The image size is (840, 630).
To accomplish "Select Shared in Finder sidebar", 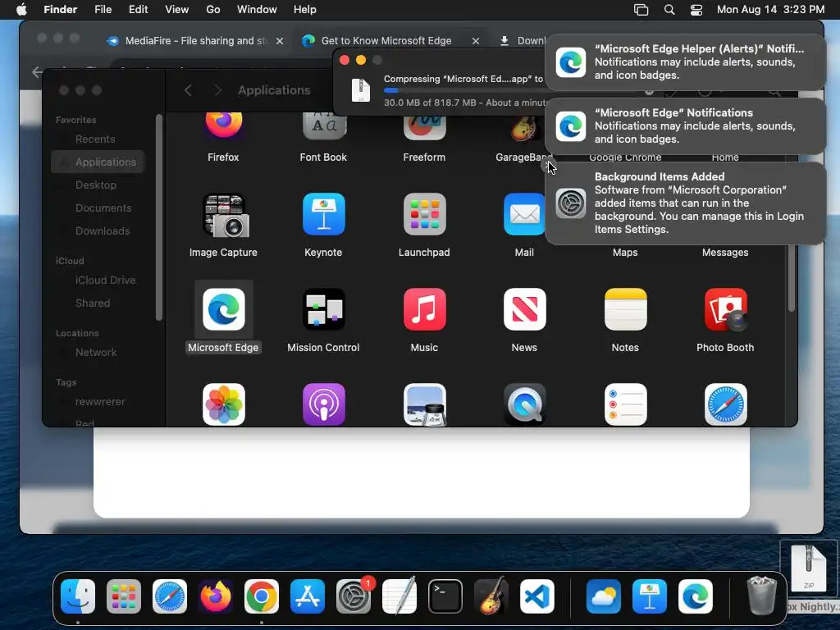I will pyautogui.click(x=93, y=304).
